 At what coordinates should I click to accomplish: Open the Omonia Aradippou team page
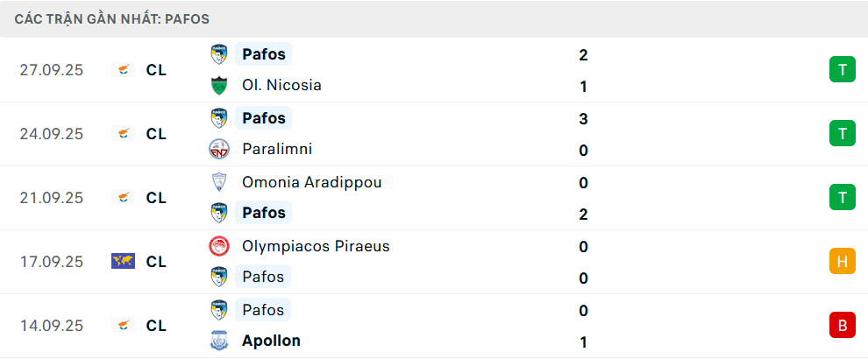click(x=311, y=182)
